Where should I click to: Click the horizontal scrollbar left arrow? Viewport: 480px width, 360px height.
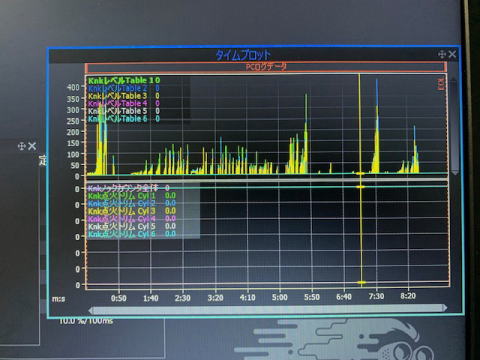pos(91,311)
